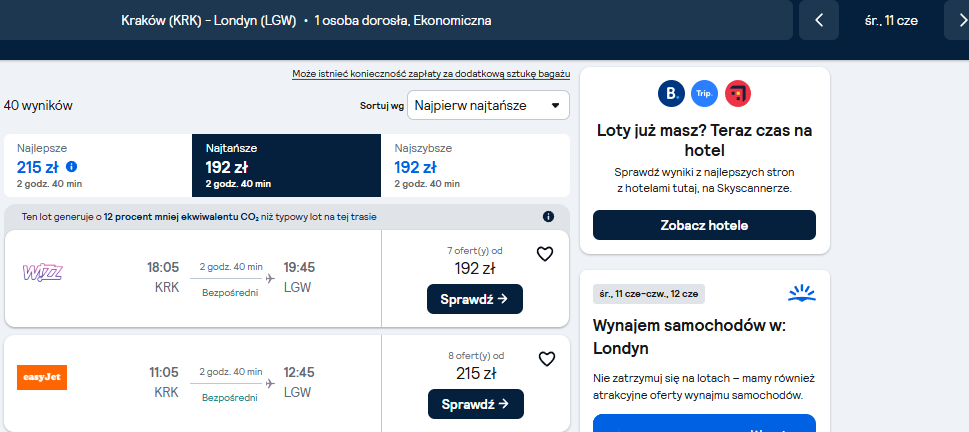The height and width of the screenshot is (432, 969).
Task: Open the Sortuj wg sorting dropdown
Action: pyautogui.click(x=488, y=106)
